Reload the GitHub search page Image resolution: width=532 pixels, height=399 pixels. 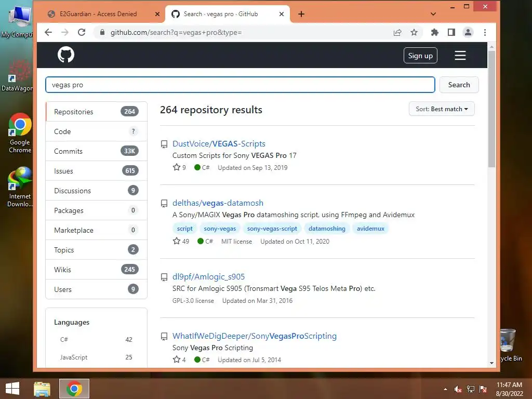82,32
